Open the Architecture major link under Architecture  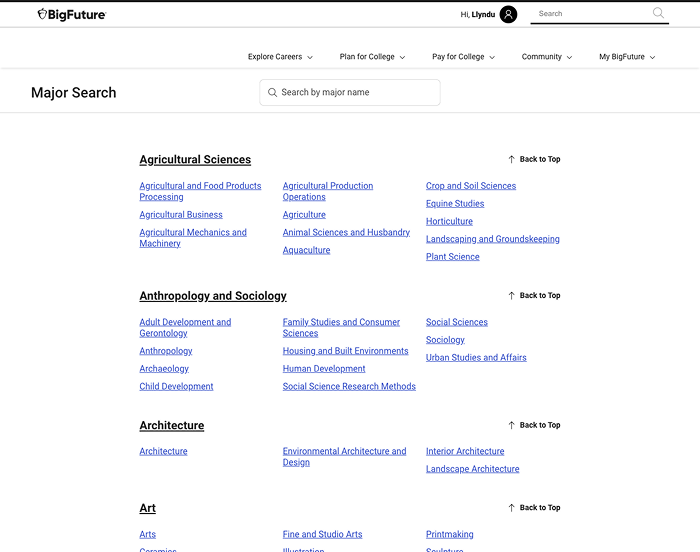pyautogui.click(x=163, y=452)
